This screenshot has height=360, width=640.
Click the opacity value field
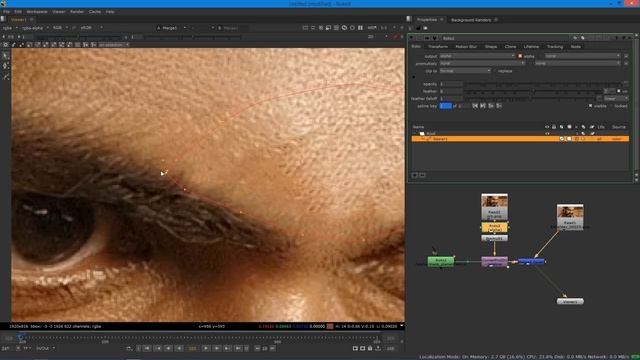[451, 84]
